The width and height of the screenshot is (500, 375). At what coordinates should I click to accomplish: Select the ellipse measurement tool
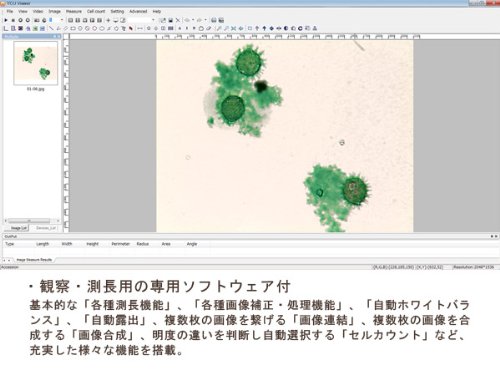[x=102, y=28]
